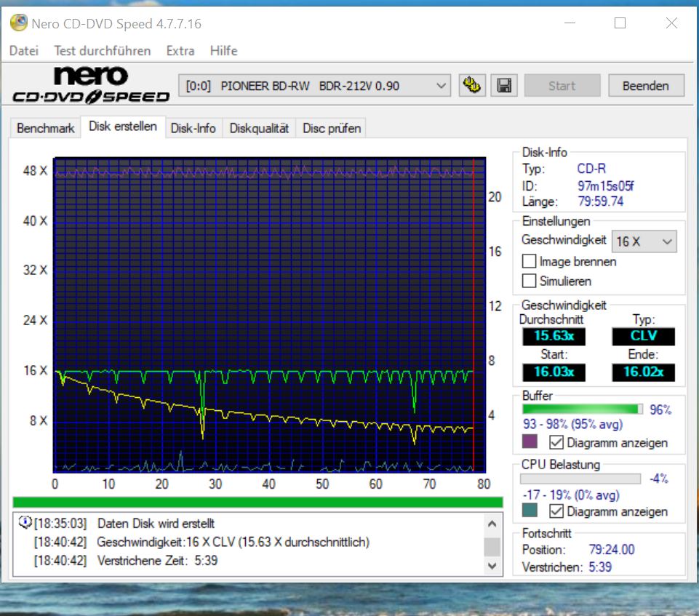Screen dimensions: 699x616
Task: Click the Beenden button
Action: coord(646,85)
